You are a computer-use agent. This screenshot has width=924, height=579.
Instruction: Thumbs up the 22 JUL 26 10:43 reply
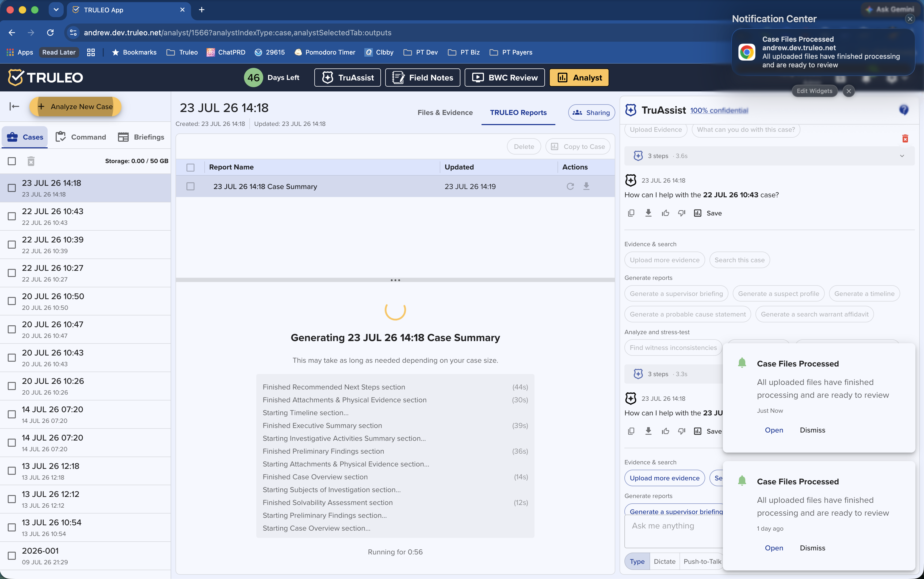665,213
